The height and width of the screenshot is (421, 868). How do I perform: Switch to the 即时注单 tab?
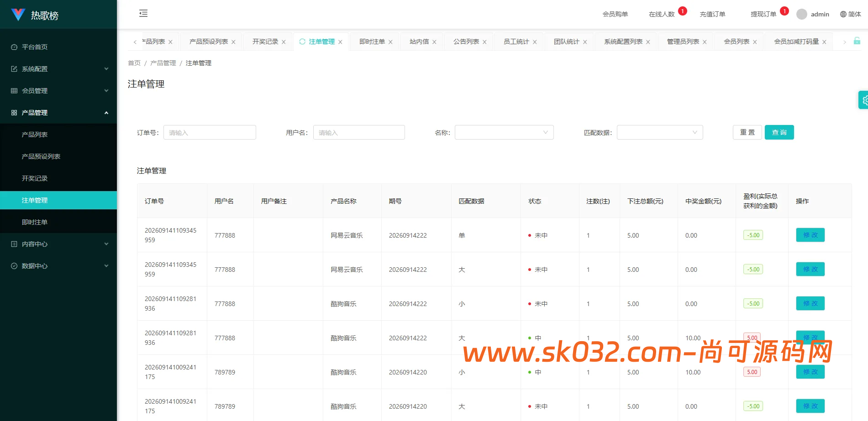coord(372,42)
